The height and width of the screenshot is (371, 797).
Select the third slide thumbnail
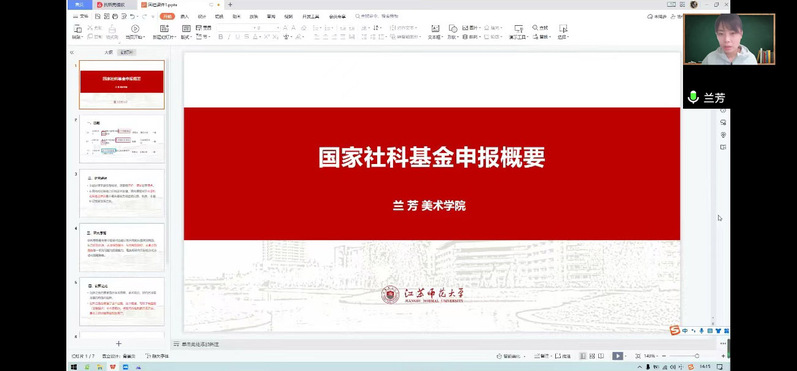[x=122, y=194]
